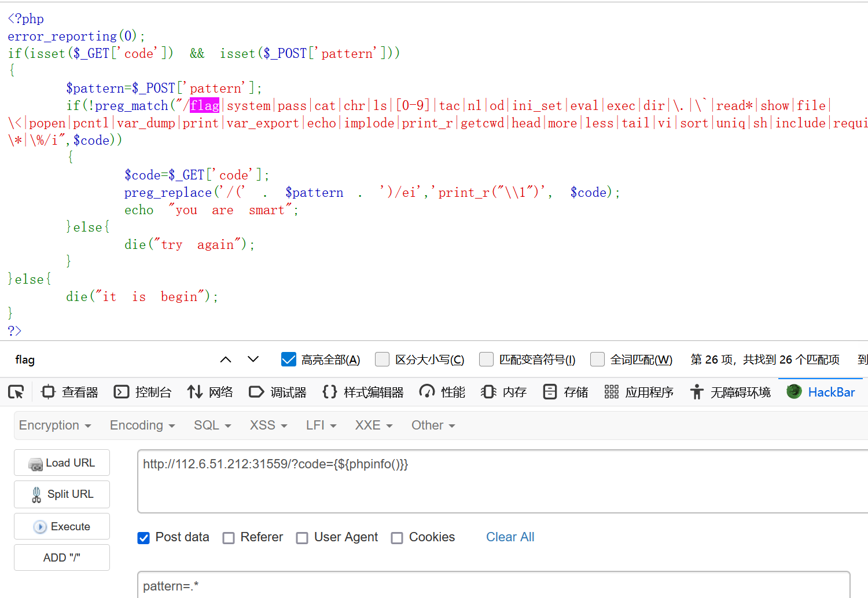This screenshot has width=868, height=598.
Task: Switch to the Debugger (调试器) tab
Action: [x=278, y=392]
